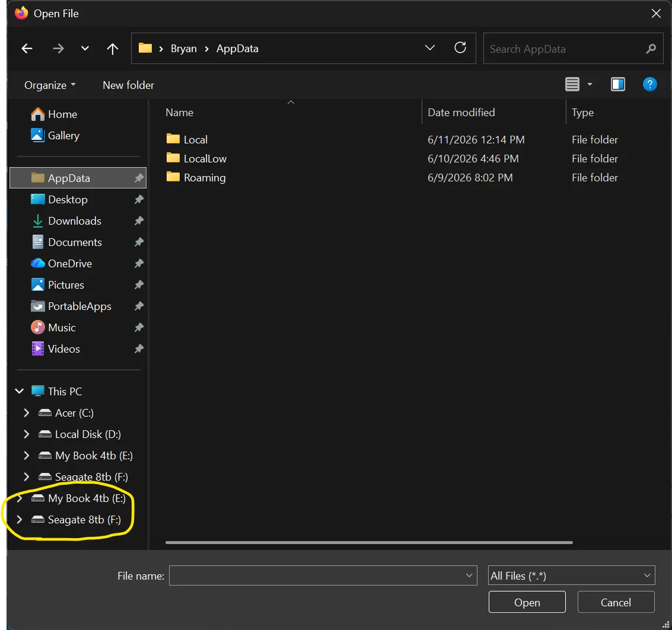Click the search magnifier icon
The image size is (672, 630).
click(651, 49)
